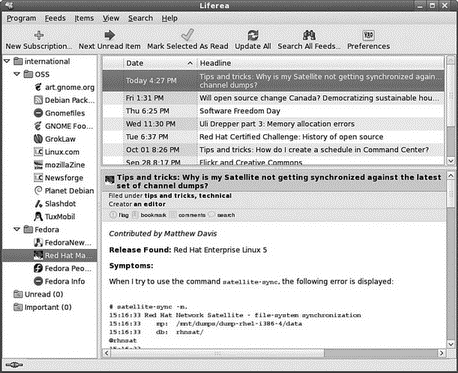
Task: Open the Software Freedom Day headline
Action: 240,111
